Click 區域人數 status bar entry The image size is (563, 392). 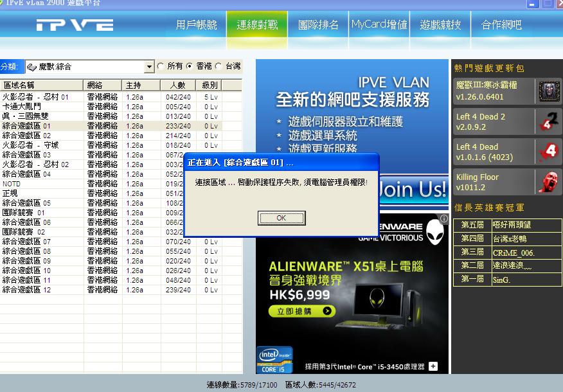coord(321,385)
